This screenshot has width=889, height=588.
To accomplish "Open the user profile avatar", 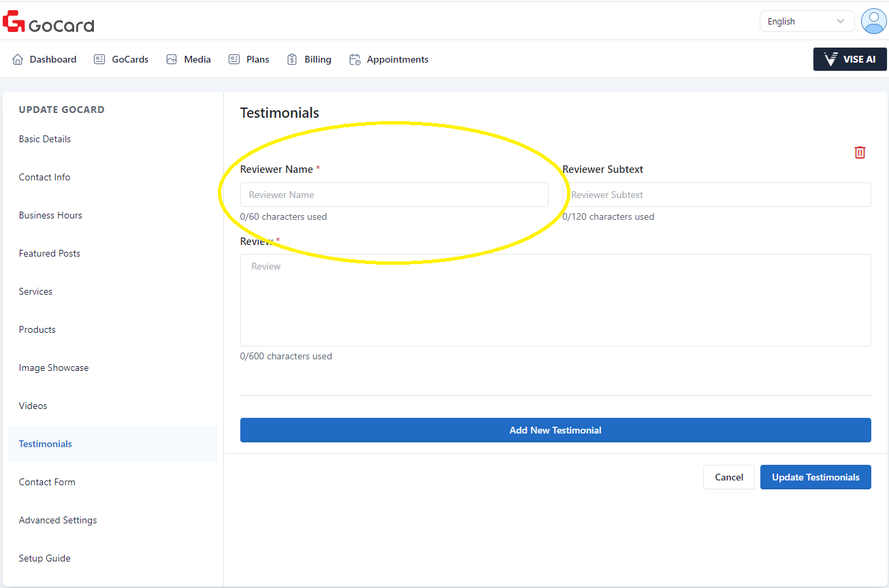I will [873, 21].
